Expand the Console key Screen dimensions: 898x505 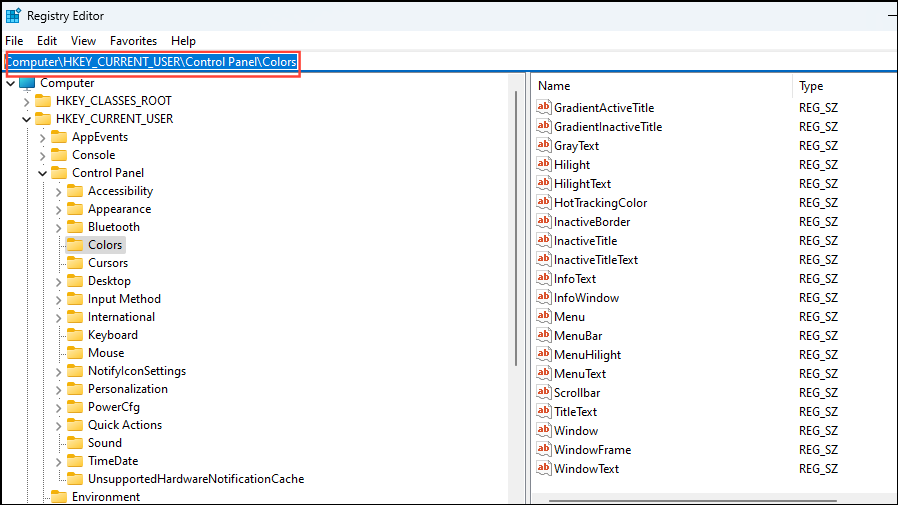click(42, 156)
